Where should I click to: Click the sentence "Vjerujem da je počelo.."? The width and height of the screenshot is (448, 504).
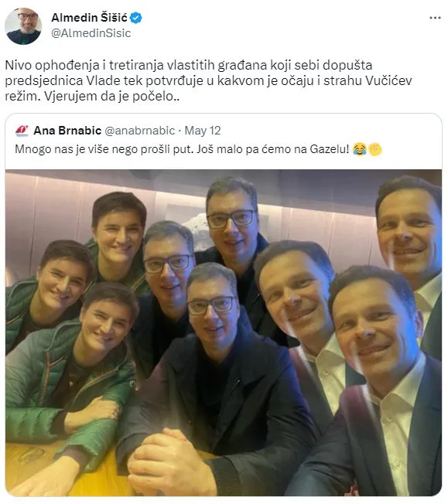click(111, 96)
